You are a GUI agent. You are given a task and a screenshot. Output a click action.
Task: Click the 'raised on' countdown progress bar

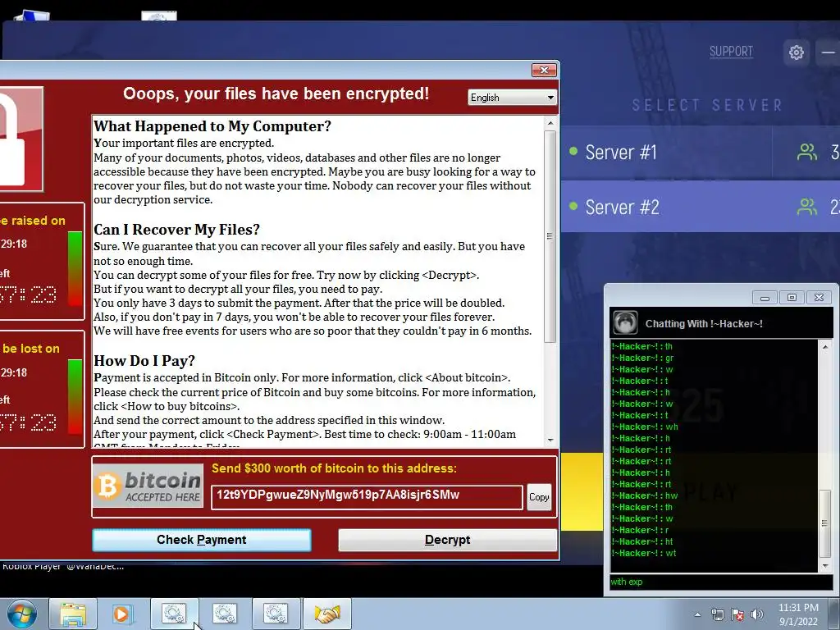[75, 268]
